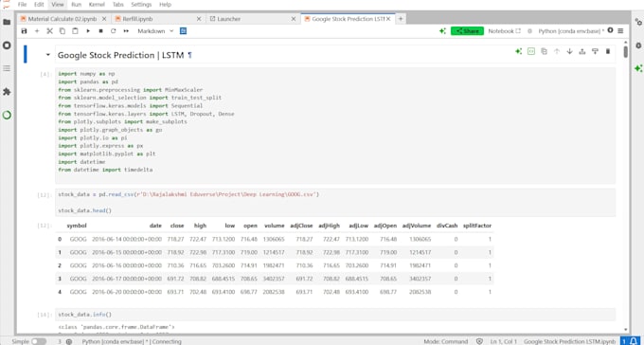The width and height of the screenshot is (644, 345).
Task: Open the Extension Manager puzzle icon
Action: tap(7, 92)
